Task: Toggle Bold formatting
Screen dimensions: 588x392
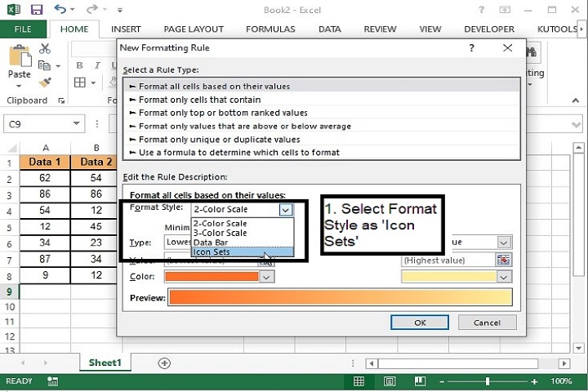Action: click(79, 65)
